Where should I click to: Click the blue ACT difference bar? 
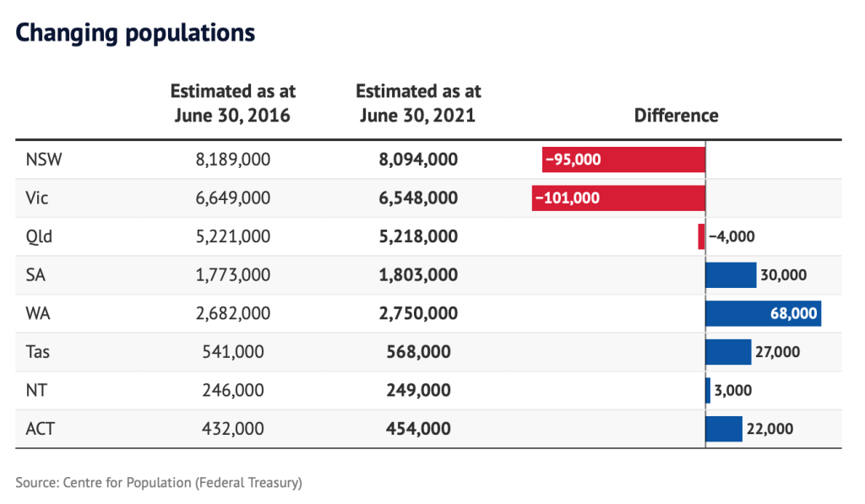tap(724, 429)
